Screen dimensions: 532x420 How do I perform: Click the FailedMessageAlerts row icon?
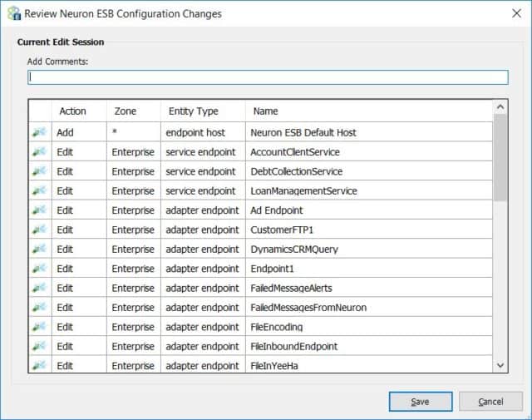click(39, 288)
